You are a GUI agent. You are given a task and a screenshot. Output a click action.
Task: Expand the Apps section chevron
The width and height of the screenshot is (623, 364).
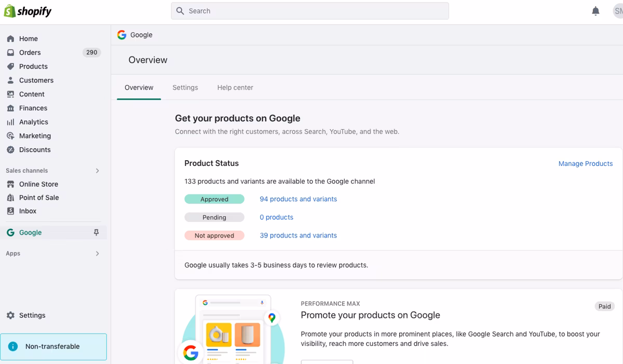coord(97,254)
